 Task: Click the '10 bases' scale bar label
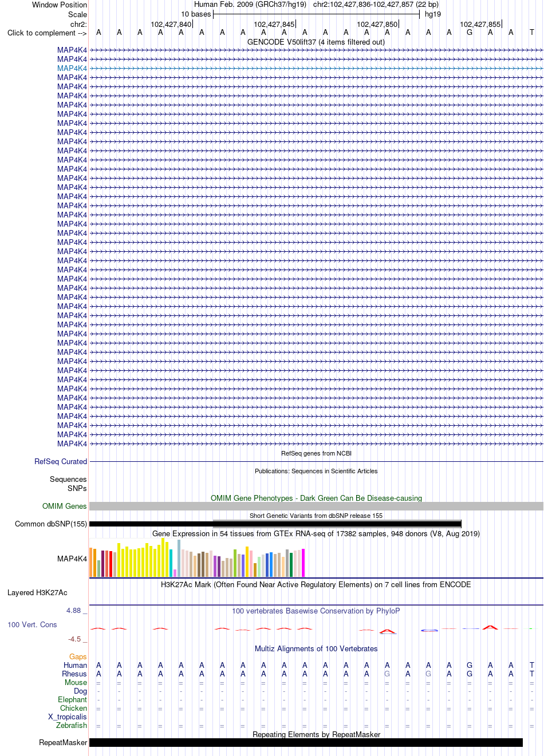point(196,14)
